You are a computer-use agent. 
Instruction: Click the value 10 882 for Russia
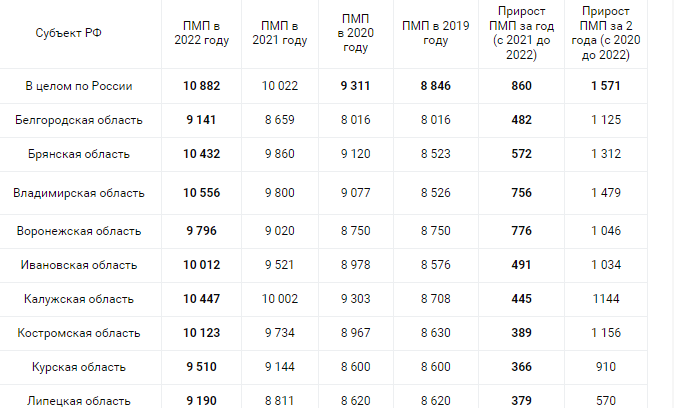tap(202, 86)
